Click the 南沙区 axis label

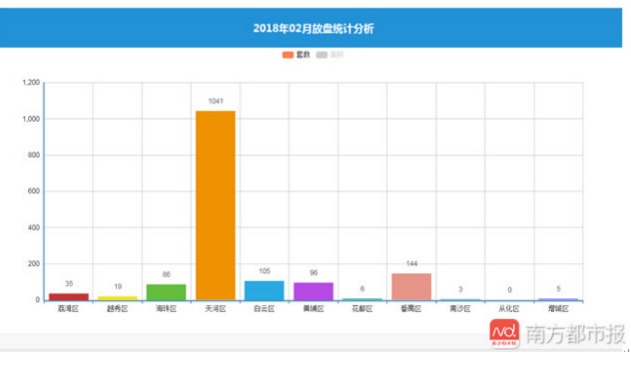(x=460, y=309)
